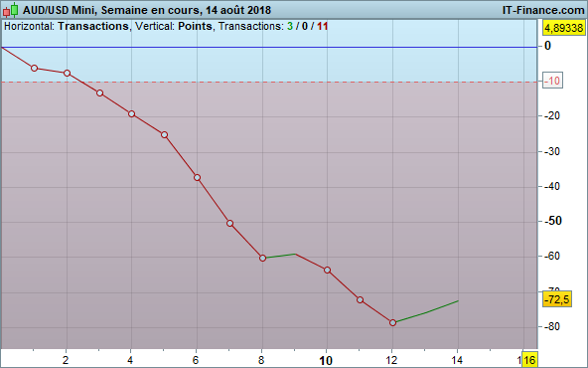The image size is (588, 368).
Task: Click the winning transactions count 3
Action: [290, 26]
